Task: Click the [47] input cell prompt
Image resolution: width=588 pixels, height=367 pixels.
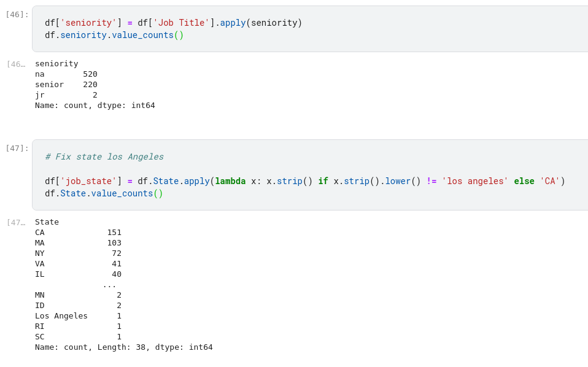Action: [17, 148]
